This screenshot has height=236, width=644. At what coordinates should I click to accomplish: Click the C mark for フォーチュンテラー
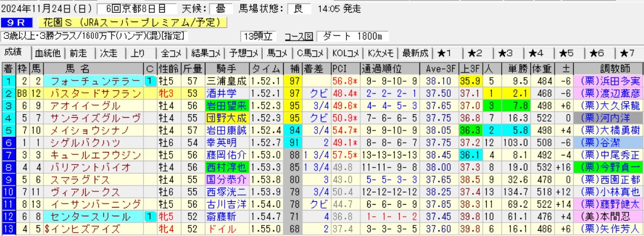click(149, 81)
